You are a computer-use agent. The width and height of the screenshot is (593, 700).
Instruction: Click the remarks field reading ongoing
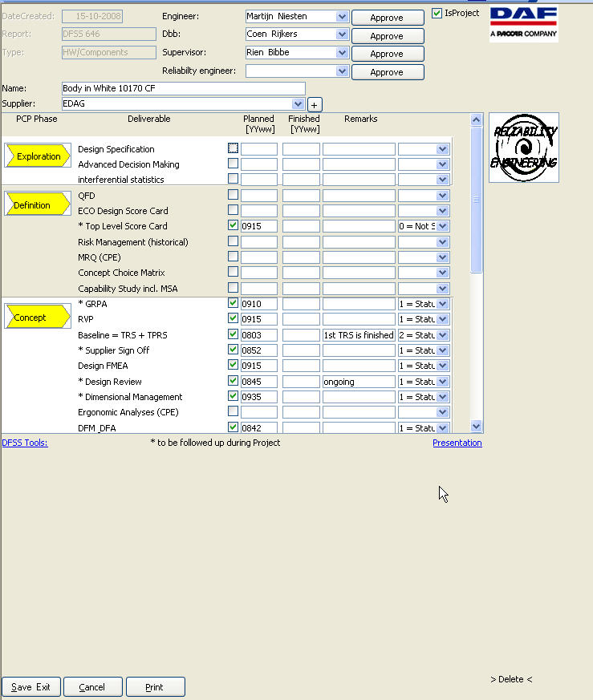[359, 382]
